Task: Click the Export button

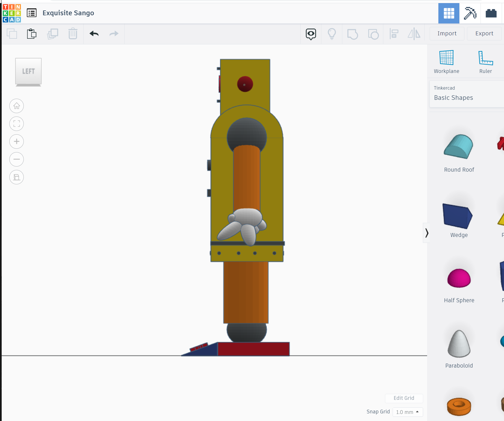Action: [484, 33]
